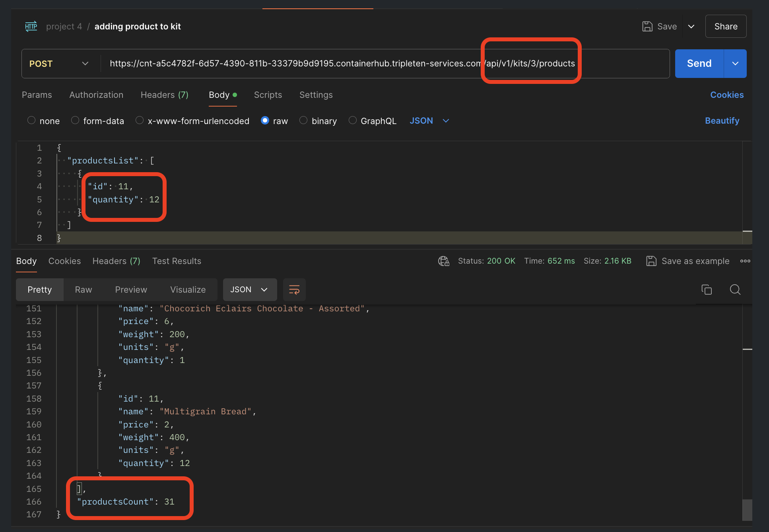Open the Test Results tab
This screenshot has height=532, width=769.
click(177, 261)
